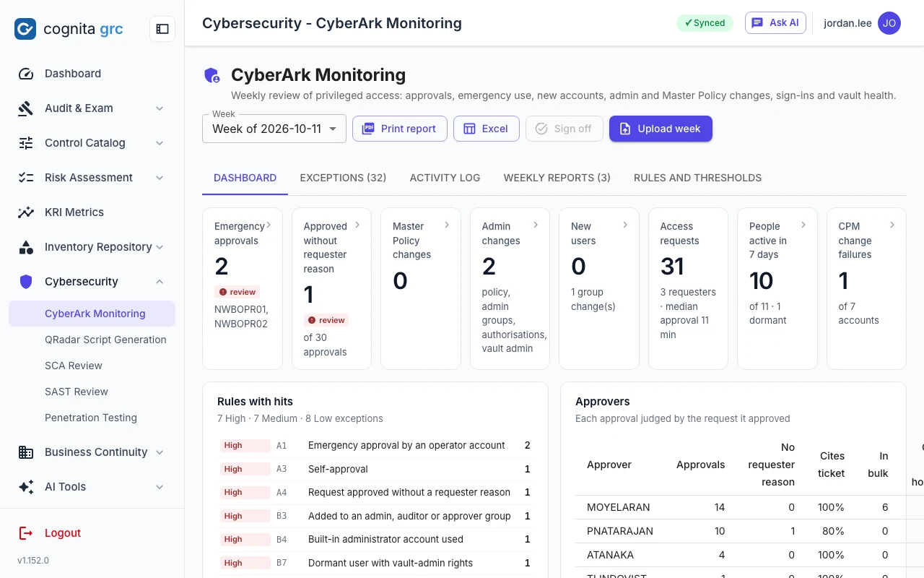Open Dashboard via its gauge icon
Screen dimensions: 924x578
pos(26,74)
